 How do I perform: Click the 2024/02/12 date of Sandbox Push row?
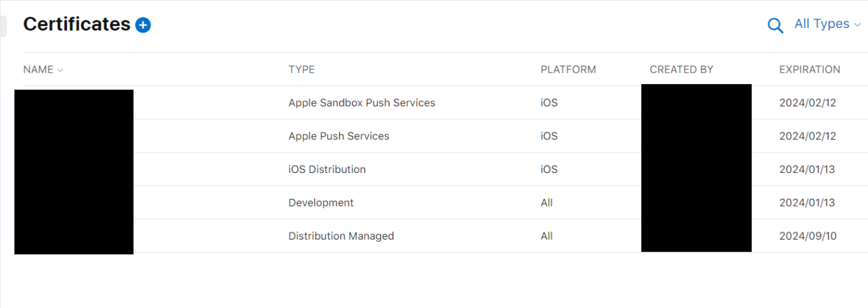[808, 103]
